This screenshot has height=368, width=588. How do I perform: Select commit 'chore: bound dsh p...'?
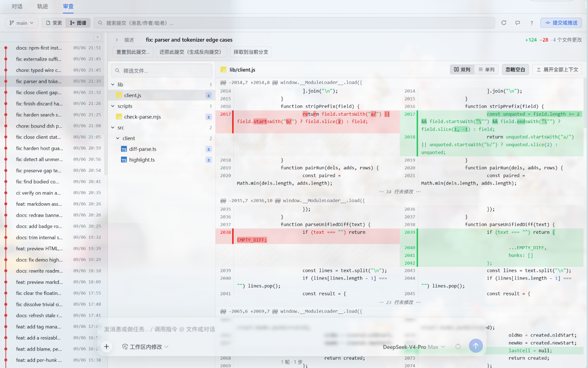(52, 126)
